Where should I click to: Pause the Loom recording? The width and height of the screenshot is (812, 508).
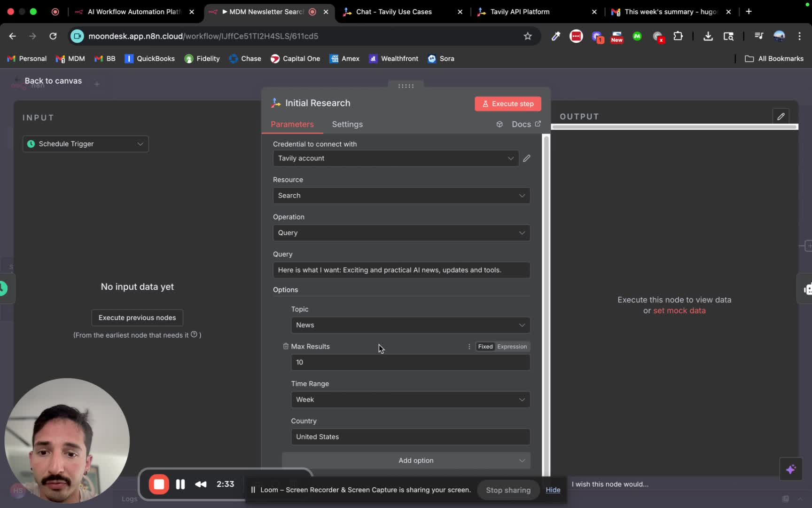(x=180, y=484)
